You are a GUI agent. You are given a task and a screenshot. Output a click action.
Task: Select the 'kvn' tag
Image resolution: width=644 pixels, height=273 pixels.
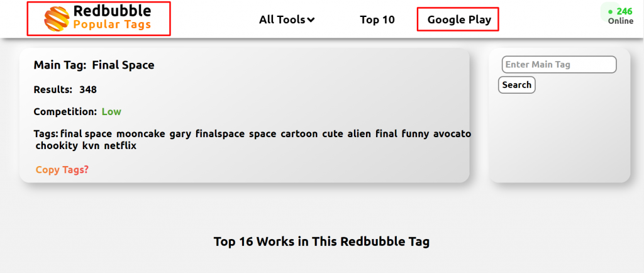click(91, 146)
